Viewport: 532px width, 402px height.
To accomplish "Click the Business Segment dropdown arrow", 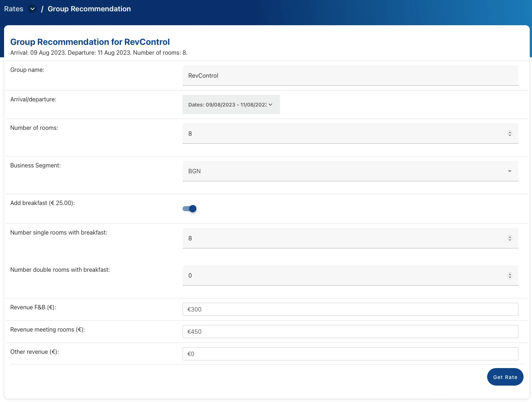I will click(x=509, y=171).
